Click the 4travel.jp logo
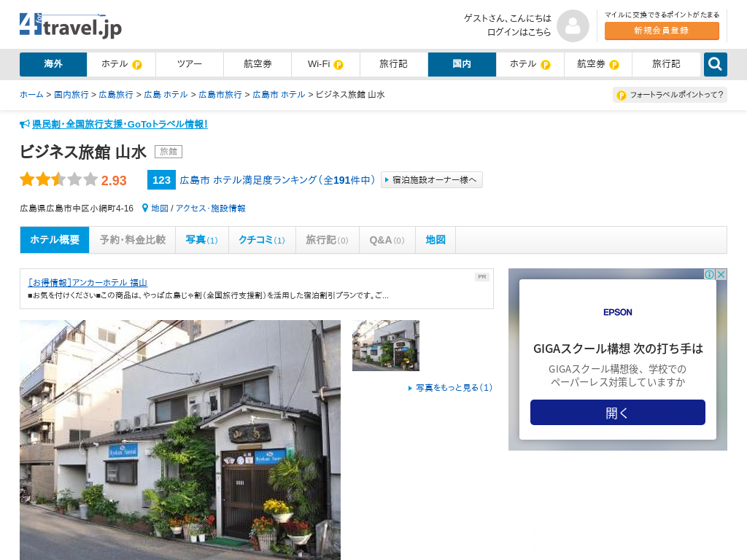Image resolution: width=747 pixels, height=560 pixels. (x=71, y=26)
